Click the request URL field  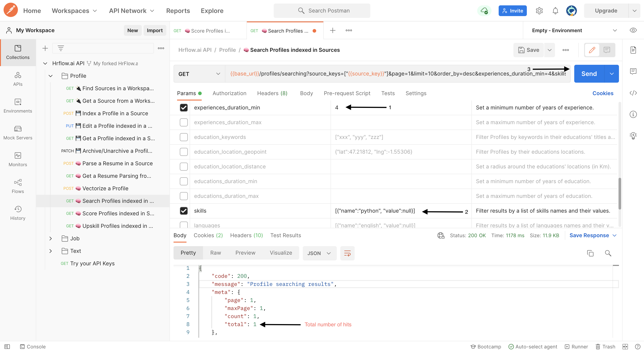398,74
